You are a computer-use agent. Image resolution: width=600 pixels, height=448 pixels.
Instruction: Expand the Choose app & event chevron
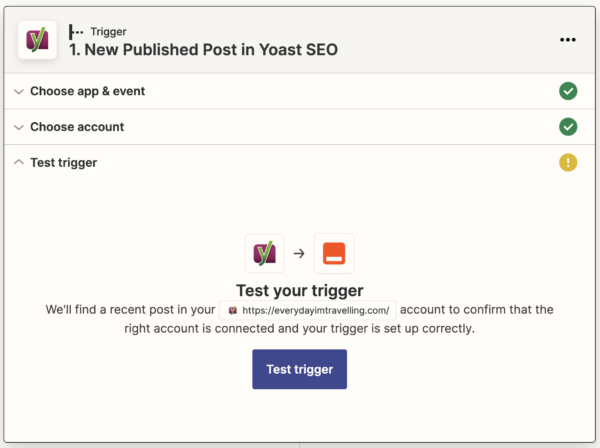(x=18, y=92)
